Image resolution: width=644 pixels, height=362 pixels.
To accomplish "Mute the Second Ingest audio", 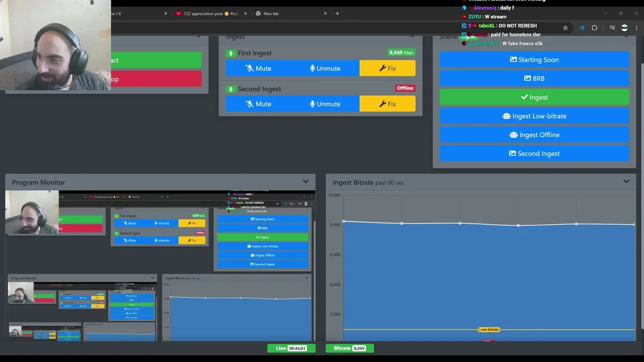I will coord(258,104).
